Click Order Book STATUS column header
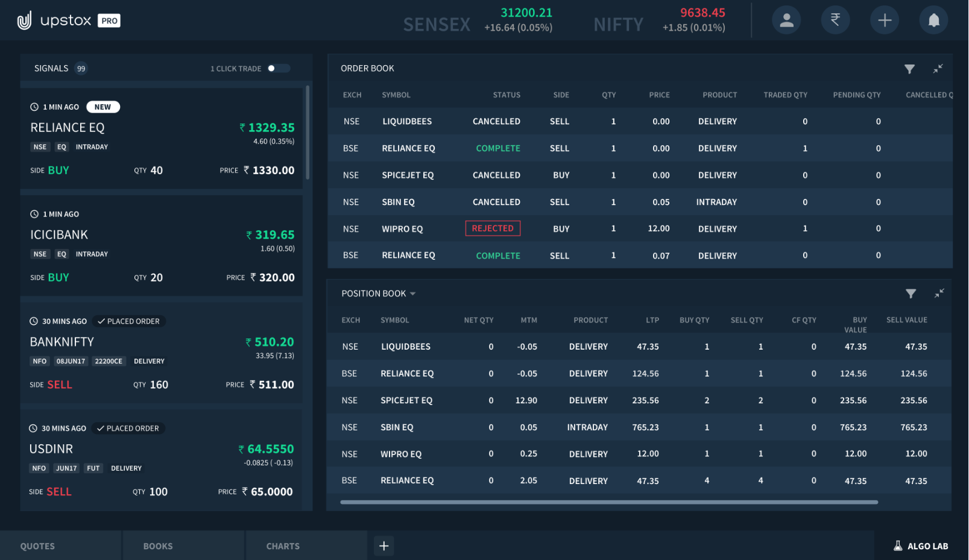 pos(507,95)
